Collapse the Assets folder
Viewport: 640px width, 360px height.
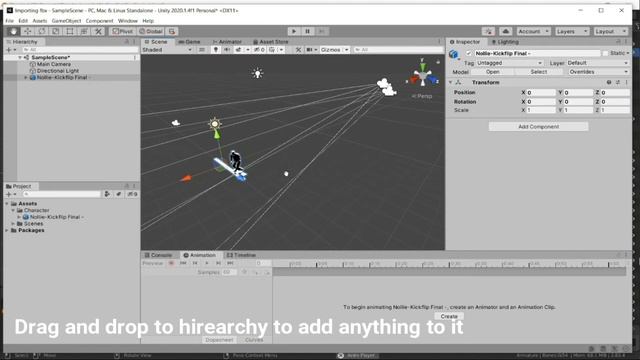[x=7, y=203]
